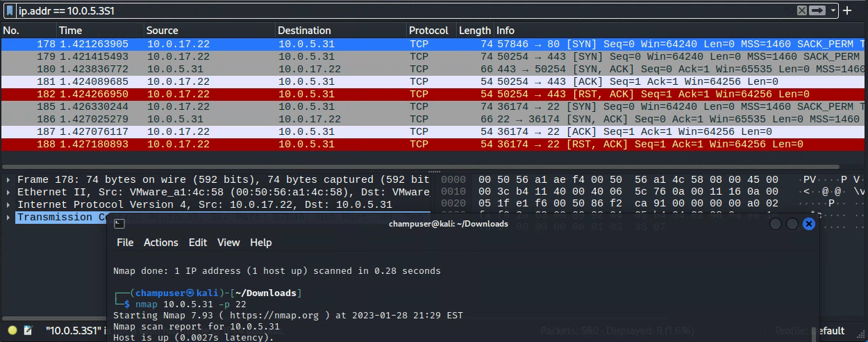The height and width of the screenshot is (342, 868).
Task: Sort packets by the Time column header
Action: coord(70,31)
